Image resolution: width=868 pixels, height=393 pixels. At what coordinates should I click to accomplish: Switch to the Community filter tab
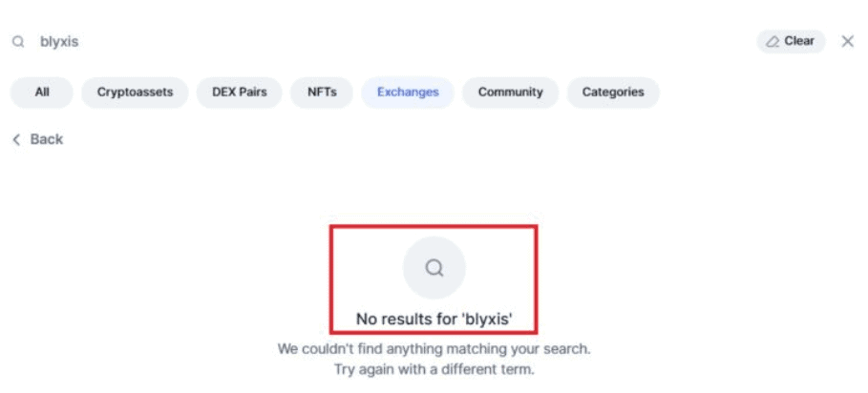[511, 93]
